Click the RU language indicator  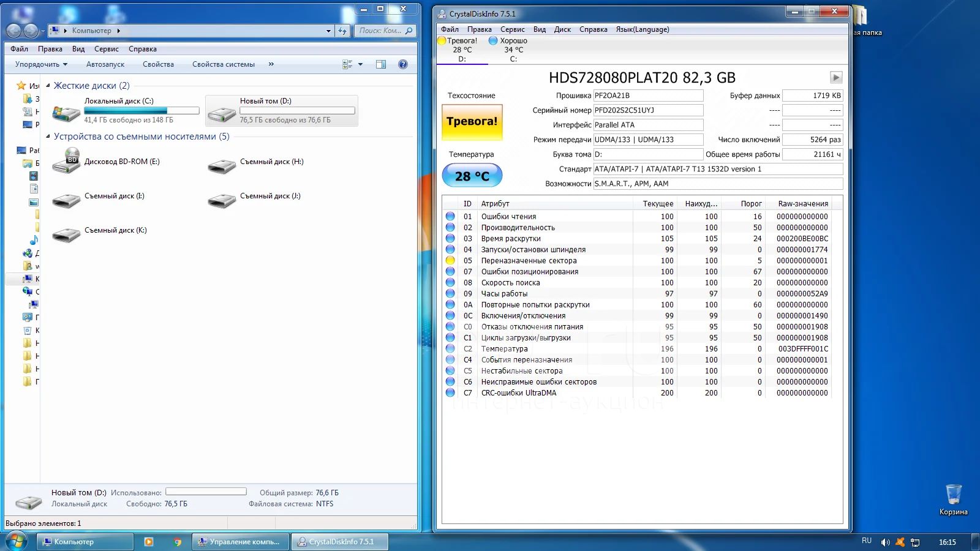coord(867,541)
